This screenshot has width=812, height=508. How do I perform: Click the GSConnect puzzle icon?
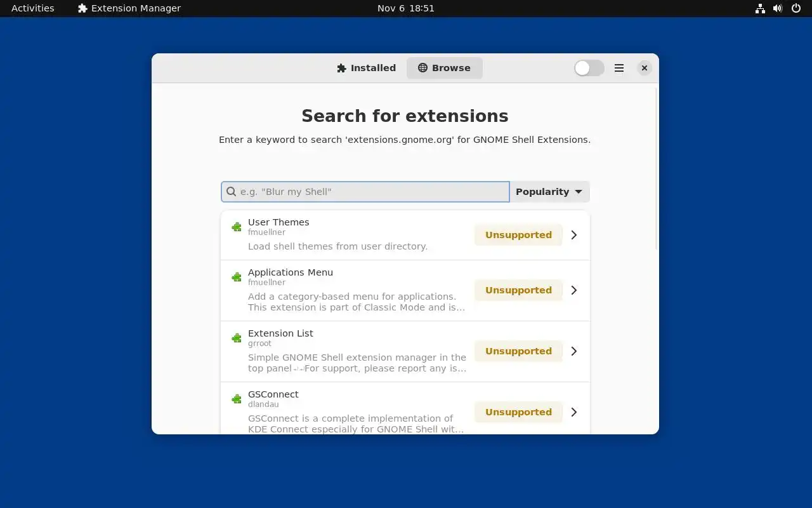(x=237, y=399)
